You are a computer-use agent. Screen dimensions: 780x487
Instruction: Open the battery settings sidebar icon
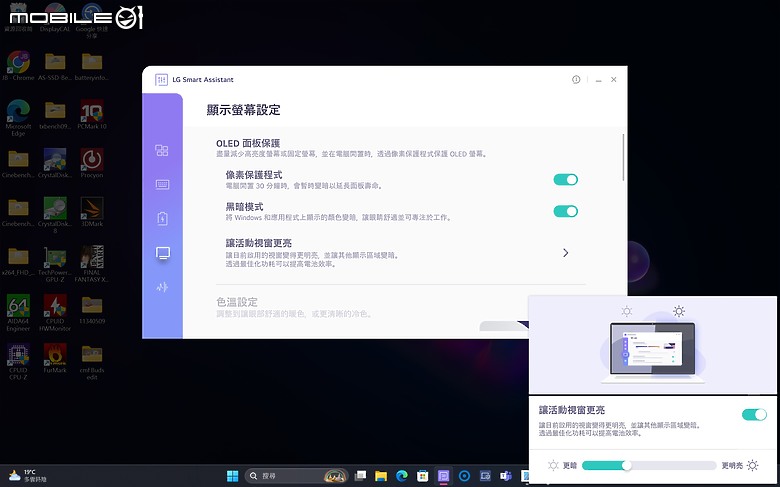point(162,218)
